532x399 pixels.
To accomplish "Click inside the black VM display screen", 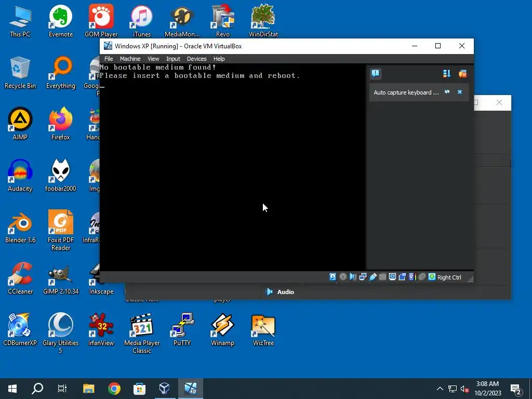I will tap(232, 167).
